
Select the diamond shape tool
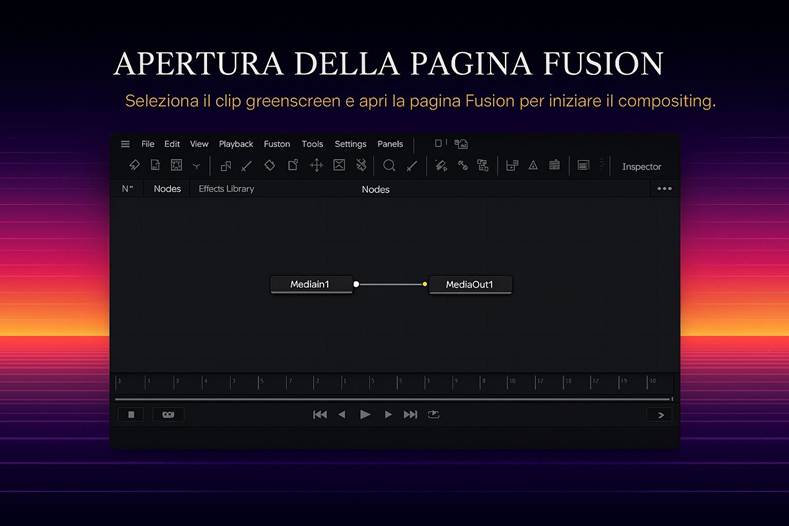point(270,165)
